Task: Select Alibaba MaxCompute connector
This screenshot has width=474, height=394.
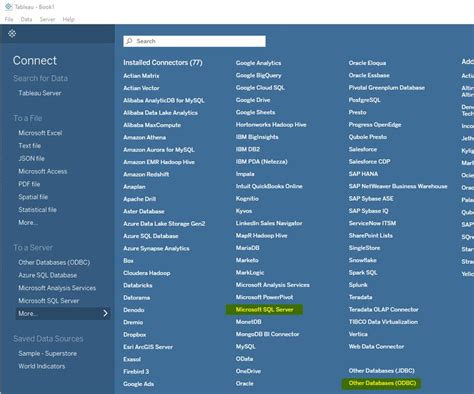Action: [x=152, y=125]
